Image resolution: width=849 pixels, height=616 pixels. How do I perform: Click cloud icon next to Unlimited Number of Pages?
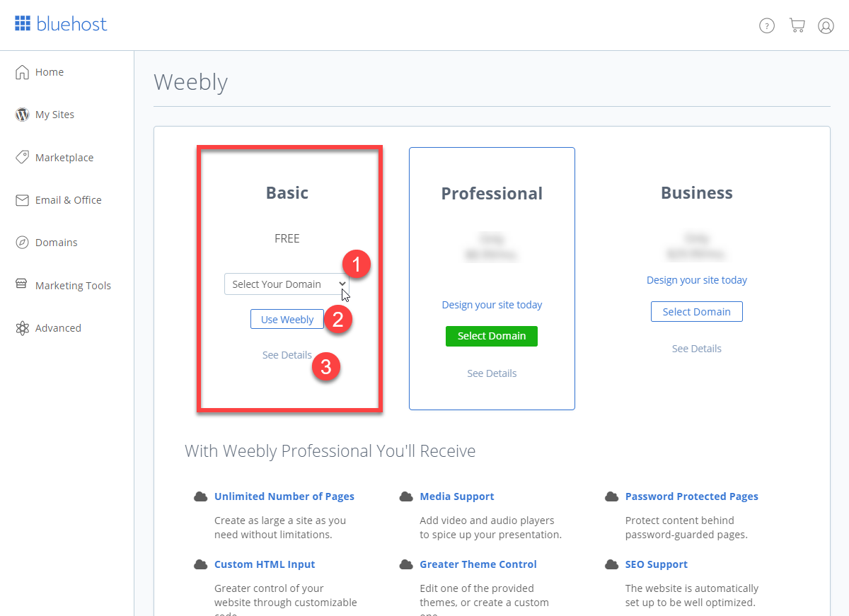(201, 496)
